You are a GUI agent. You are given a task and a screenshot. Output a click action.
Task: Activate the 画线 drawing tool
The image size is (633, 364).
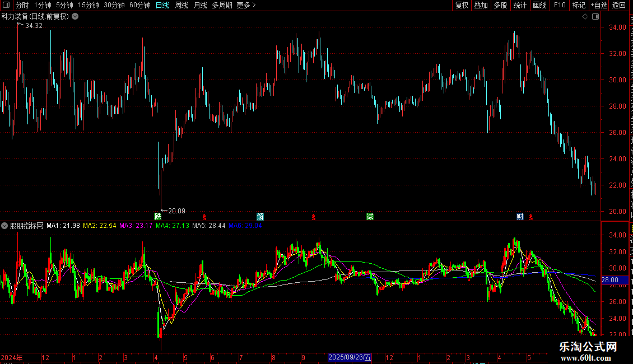tap(539, 5)
